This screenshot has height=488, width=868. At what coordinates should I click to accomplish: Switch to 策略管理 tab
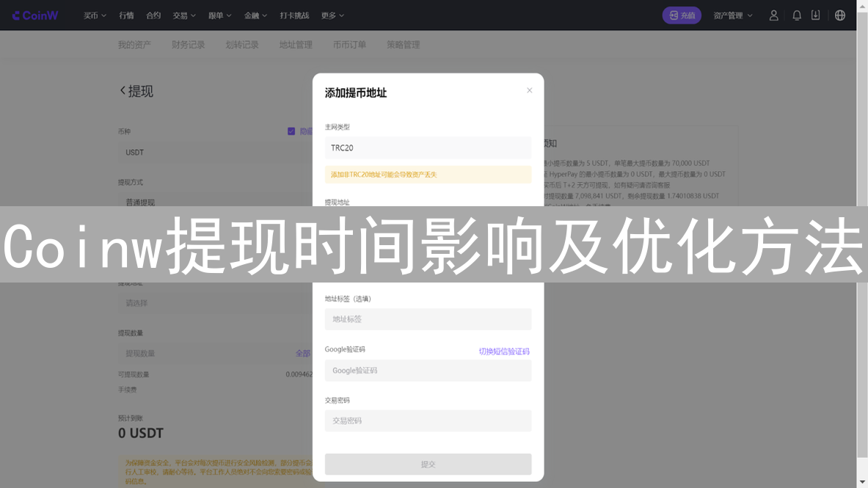(403, 45)
